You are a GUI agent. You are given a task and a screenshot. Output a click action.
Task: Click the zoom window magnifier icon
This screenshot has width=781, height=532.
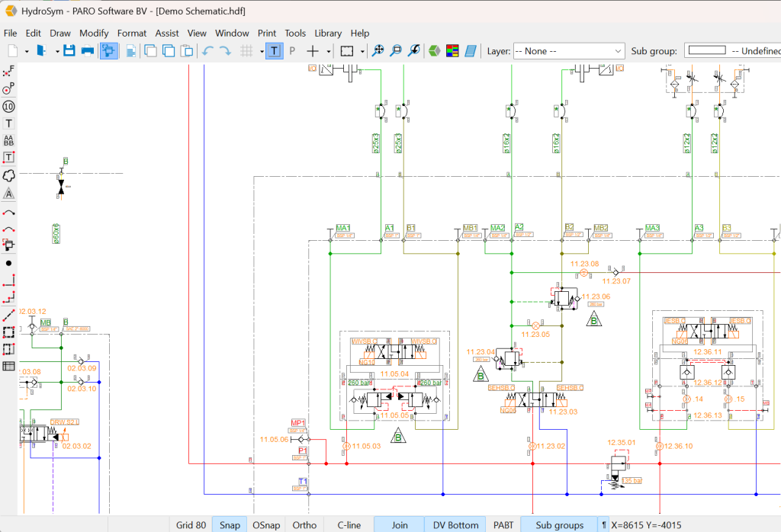396,51
